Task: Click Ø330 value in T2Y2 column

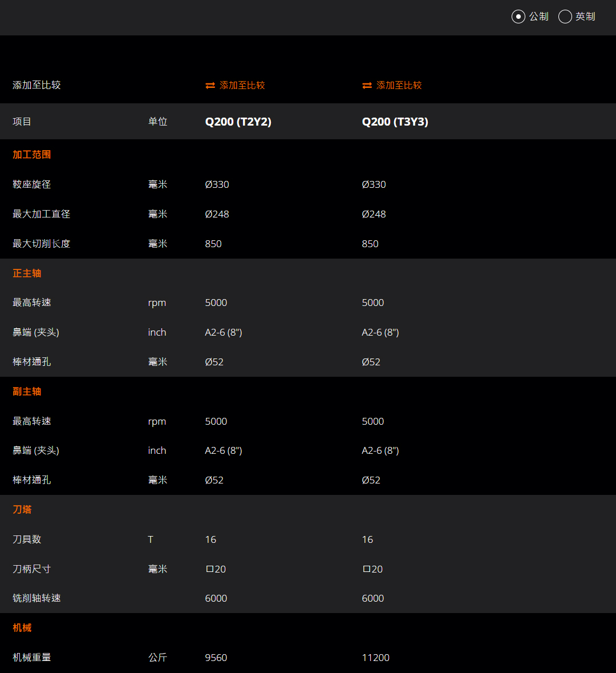Action: [217, 184]
